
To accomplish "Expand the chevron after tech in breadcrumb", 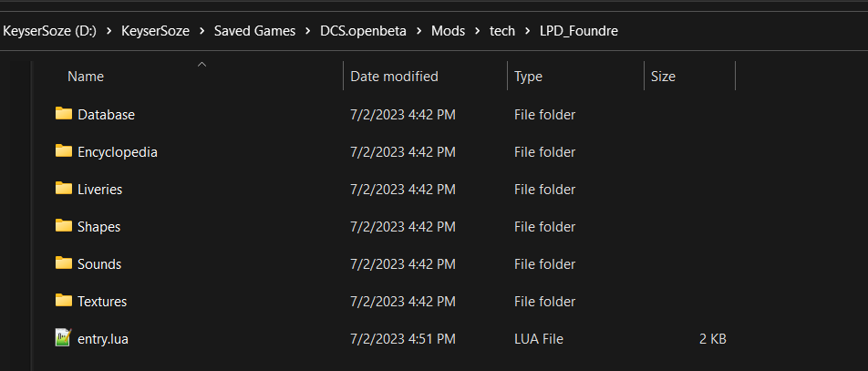I will tap(528, 31).
